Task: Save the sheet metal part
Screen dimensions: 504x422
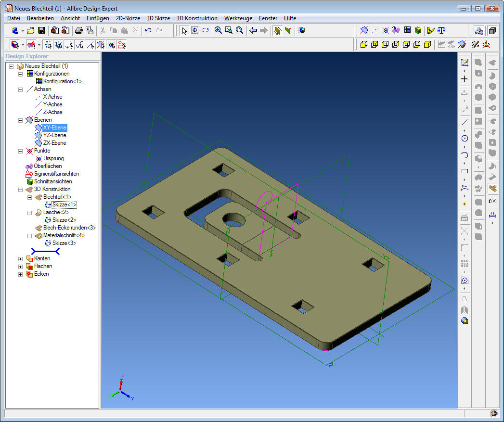Action: click(41, 30)
